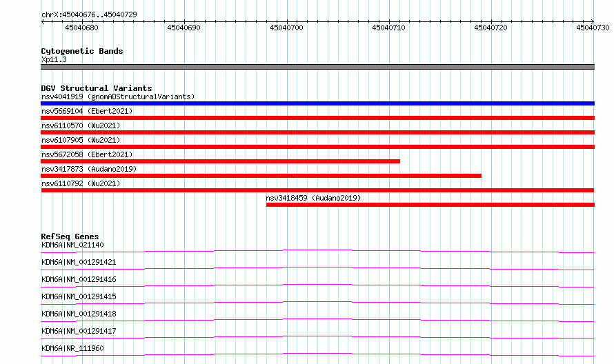Click KDM6A|NM_001291417 transcript label

coord(79,331)
